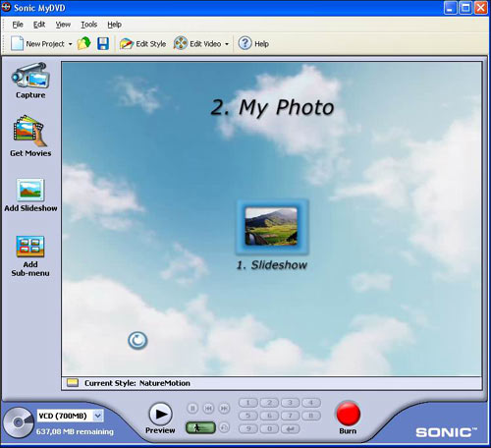491x448 pixels.
Task: Click remote keypad number 5
Action: click(x=247, y=416)
